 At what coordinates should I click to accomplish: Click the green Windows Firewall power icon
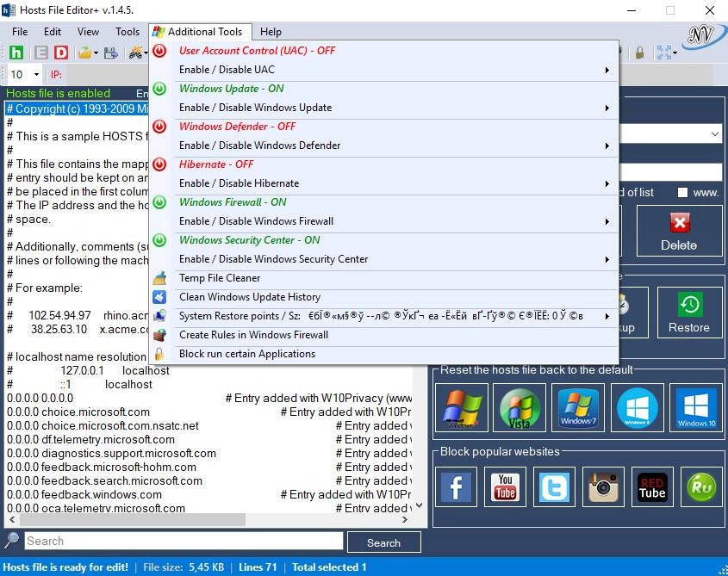[x=159, y=202]
